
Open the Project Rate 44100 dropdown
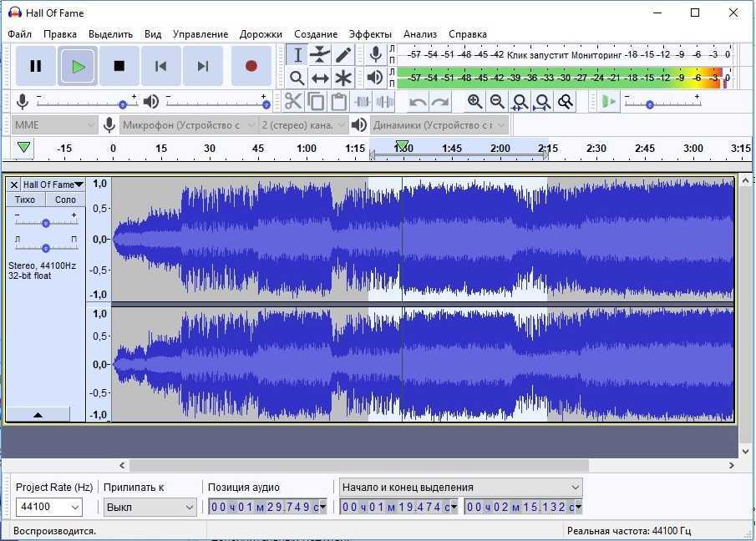49,507
